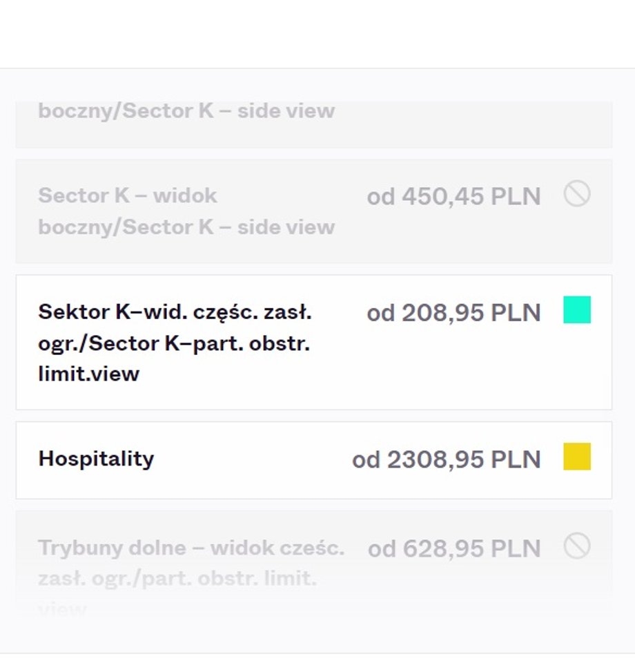Click the od 2308,95 PLN price
The height and width of the screenshot is (672, 635).
click(x=446, y=460)
